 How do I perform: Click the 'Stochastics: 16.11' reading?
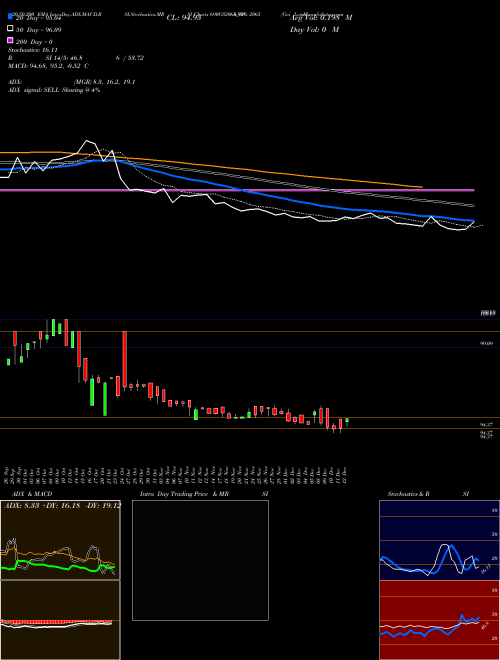(x=32, y=50)
